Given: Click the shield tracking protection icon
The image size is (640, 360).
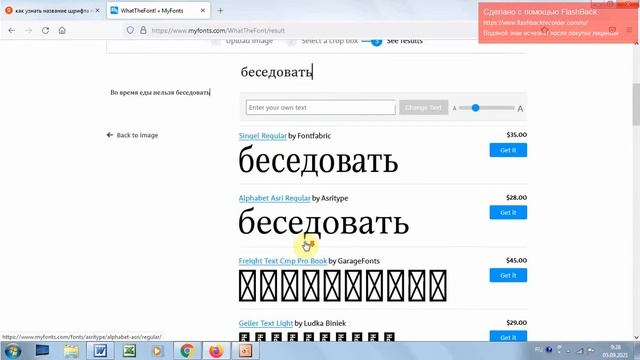Looking at the screenshot, I should 130,30.
